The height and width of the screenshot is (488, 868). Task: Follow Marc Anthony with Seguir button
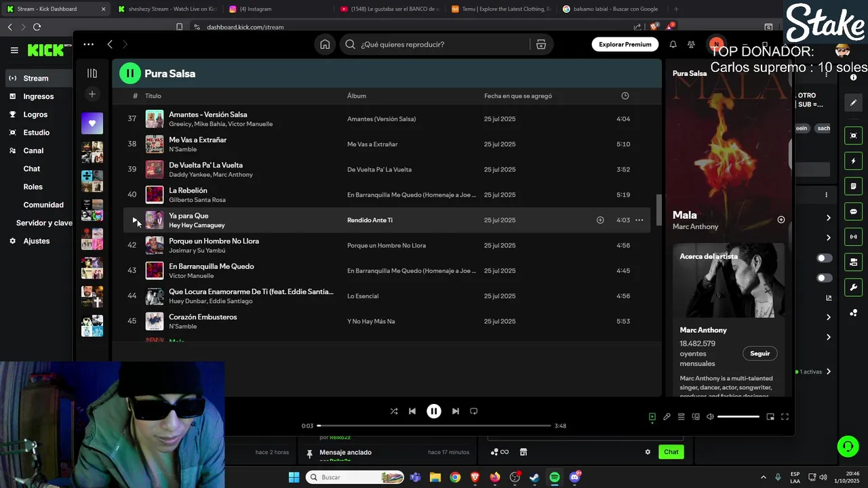click(760, 353)
